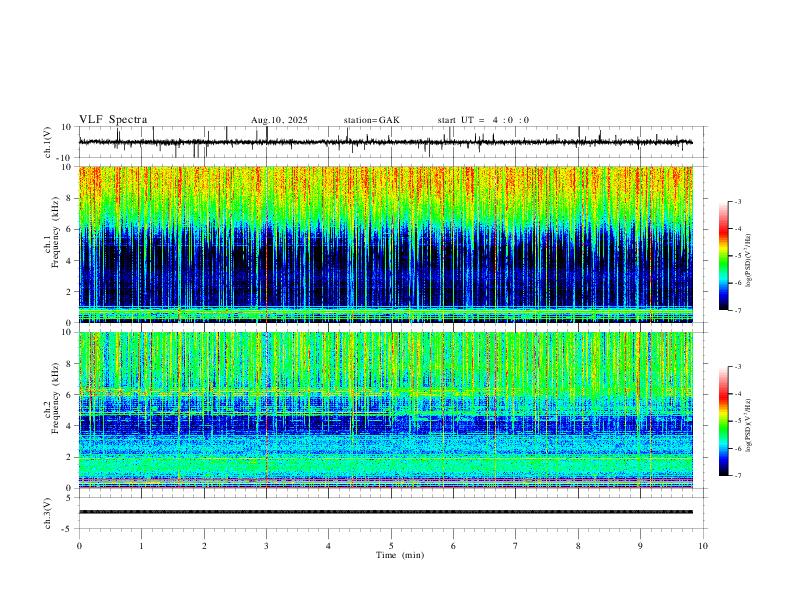Screen dimensions: 792x612
Task: Click the "6" kHz tick on the ch.2 spectrogram
Action: coord(70,394)
